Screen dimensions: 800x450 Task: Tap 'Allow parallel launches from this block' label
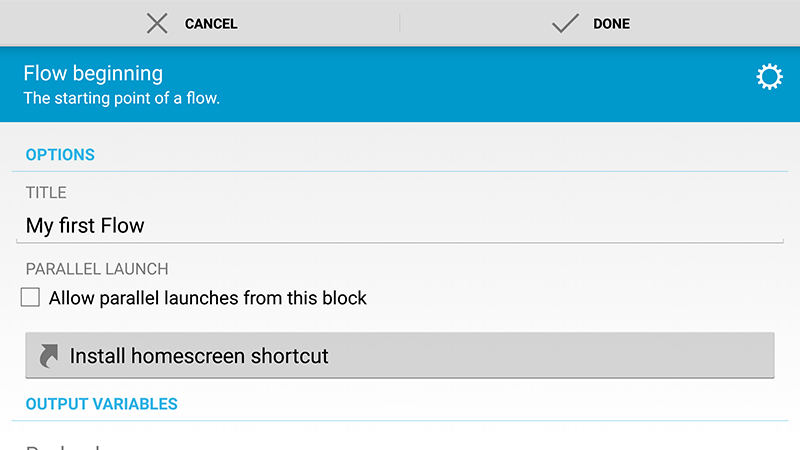pos(207,298)
